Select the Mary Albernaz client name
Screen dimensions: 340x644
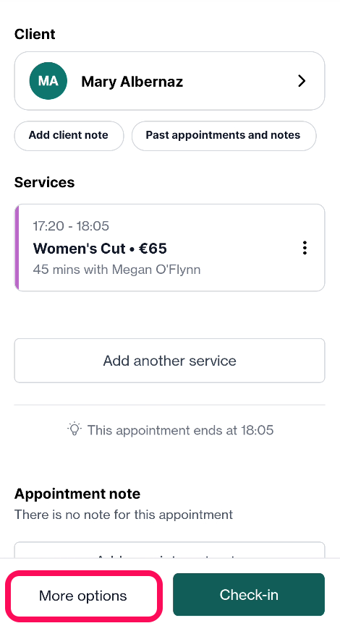click(132, 82)
